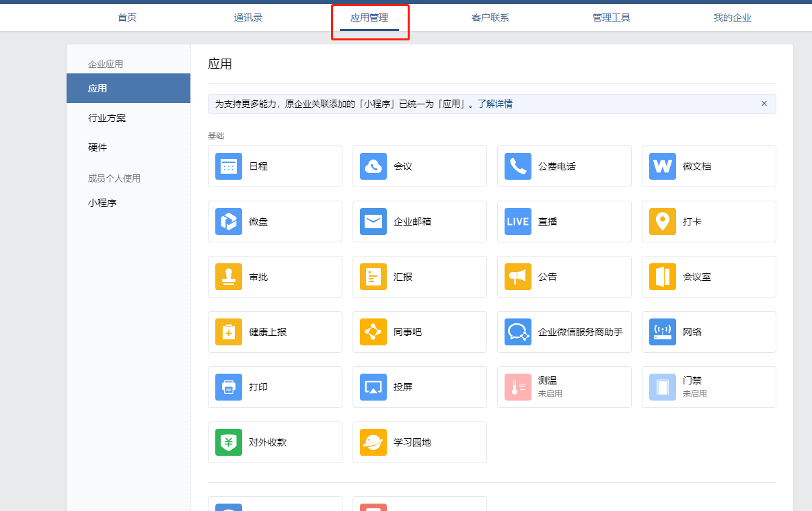Click the 微文档 label text
The width and height of the screenshot is (812, 511).
click(x=697, y=166)
